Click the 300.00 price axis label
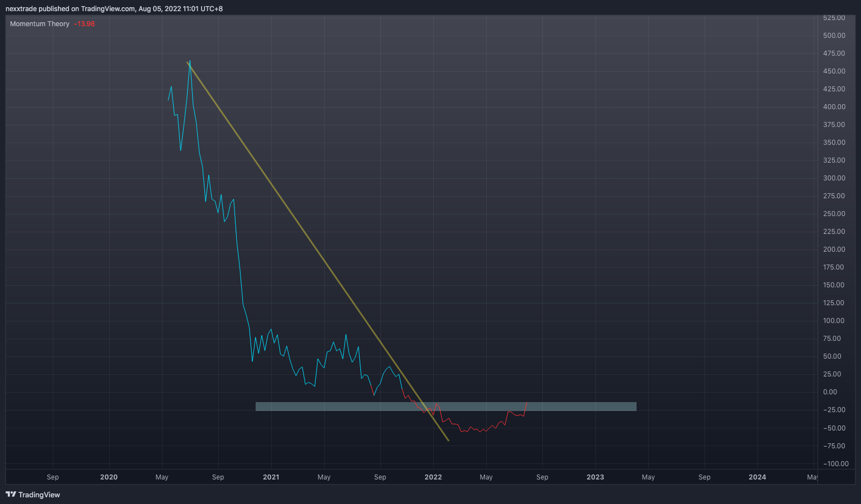This screenshot has width=861, height=504. (834, 178)
